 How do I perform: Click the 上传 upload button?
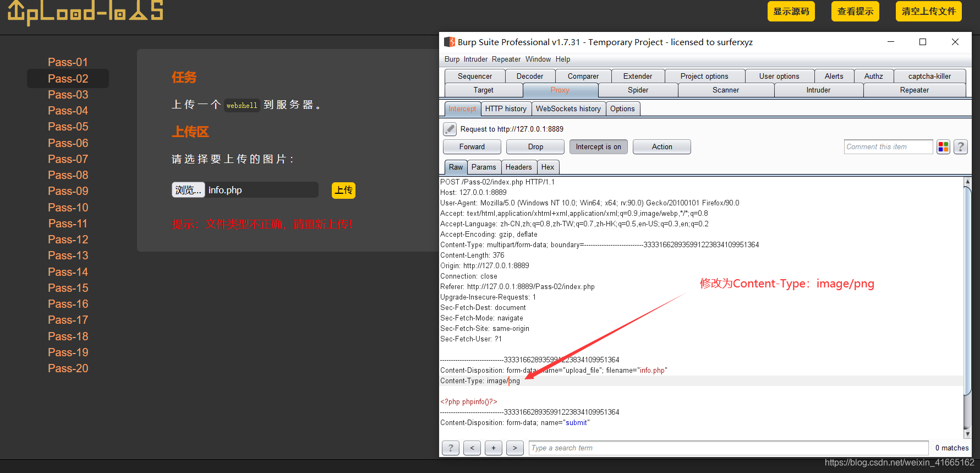point(344,190)
